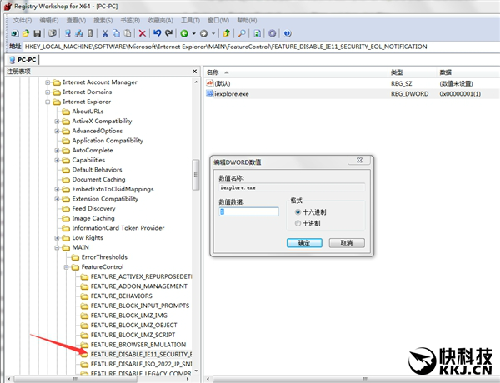The image size is (500, 383).
Task: Click the Refresh toolbar icon
Action: (x=257, y=33)
